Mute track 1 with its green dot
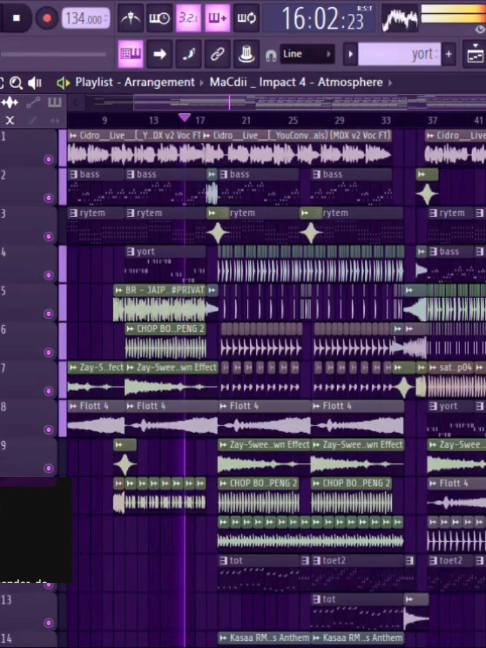Viewport: 486px width, 648px height. [48, 159]
